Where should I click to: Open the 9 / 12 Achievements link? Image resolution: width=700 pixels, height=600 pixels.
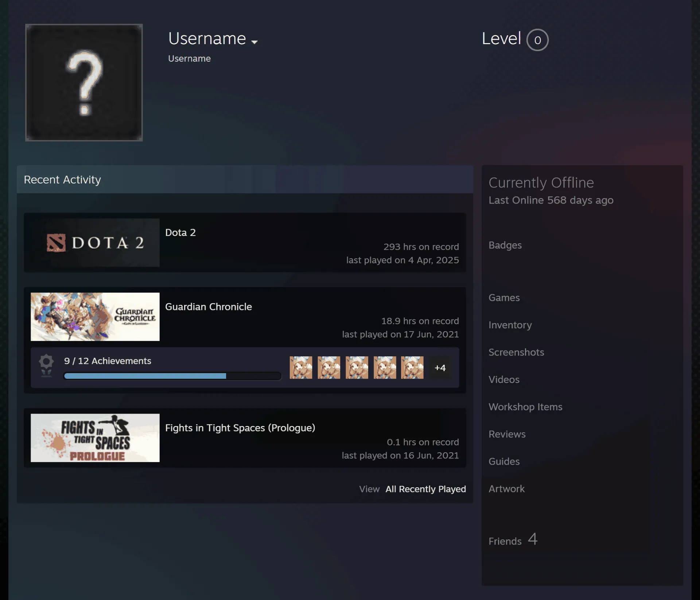[108, 361]
